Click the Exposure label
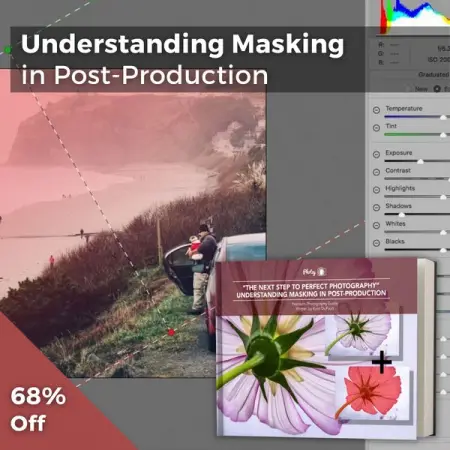 (x=399, y=153)
